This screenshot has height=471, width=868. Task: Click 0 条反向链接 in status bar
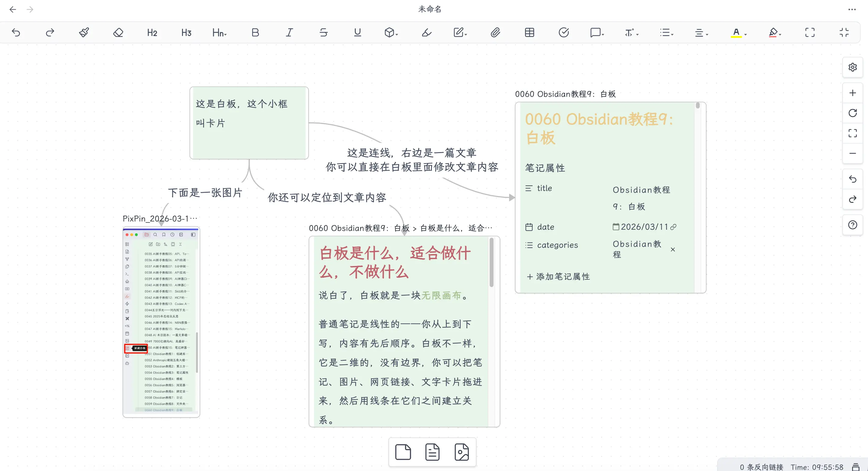click(x=761, y=467)
